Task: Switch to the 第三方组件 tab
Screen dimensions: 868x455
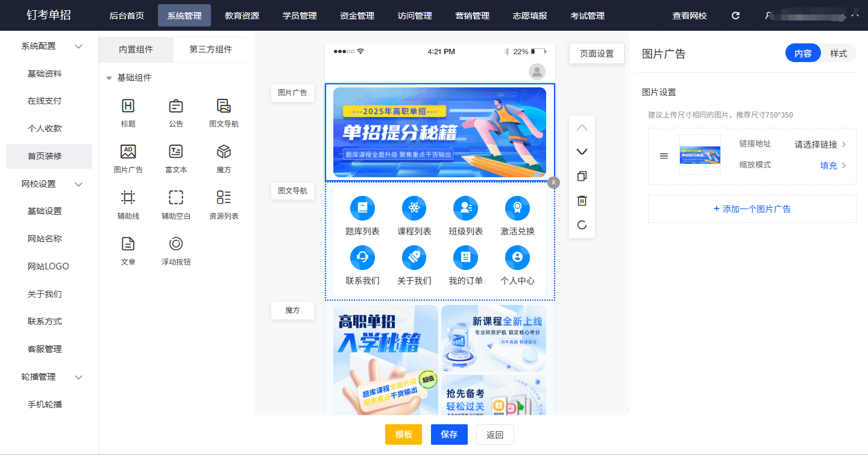Action: pyautogui.click(x=210, y=49)
